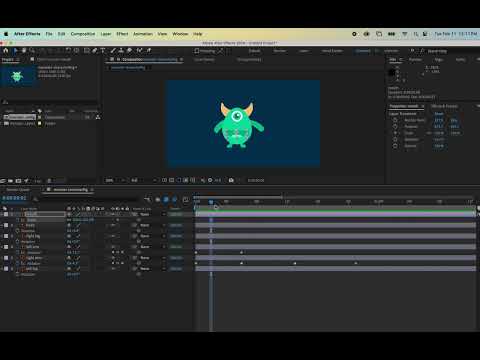Open the Graph Editor in the timeline
This screenshot has height=360, width=480.
click(186, 199)
